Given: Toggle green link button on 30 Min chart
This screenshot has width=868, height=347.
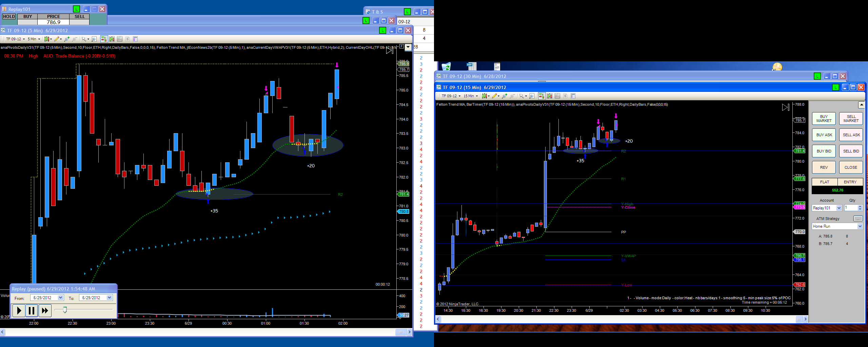Looking at the screenshot, I should [x=817, y=76].
